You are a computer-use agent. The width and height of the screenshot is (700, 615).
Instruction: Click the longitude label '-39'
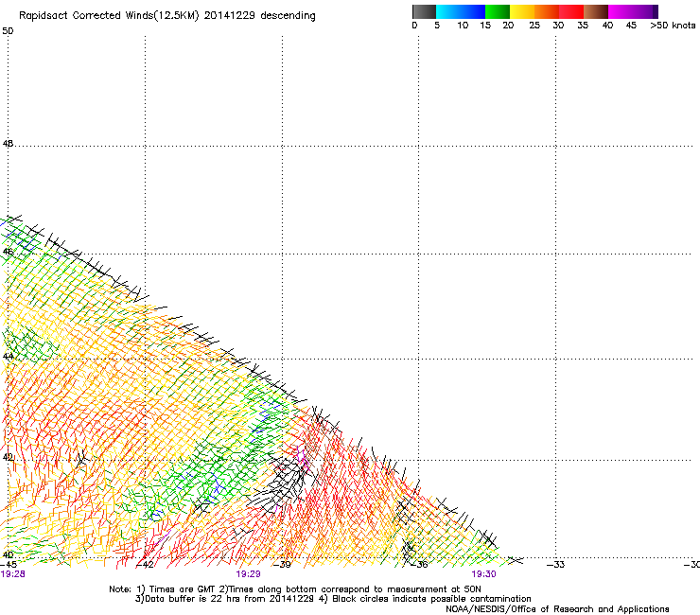click(x=282, y=565)
